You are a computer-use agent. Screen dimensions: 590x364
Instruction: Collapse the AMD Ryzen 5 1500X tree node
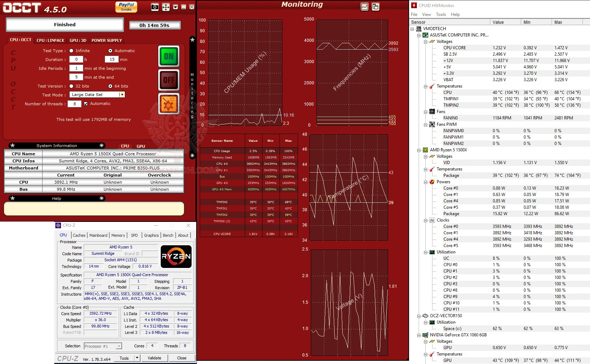click(x=419, y=150)
